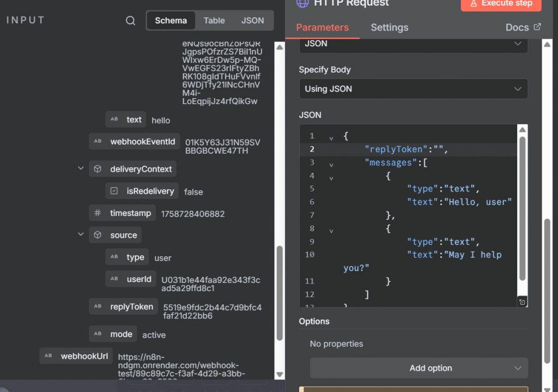The width and height of the screenshot is (558, 392).
Task: Collapse the deliveryContext object
Action: (x=81, y=168)
